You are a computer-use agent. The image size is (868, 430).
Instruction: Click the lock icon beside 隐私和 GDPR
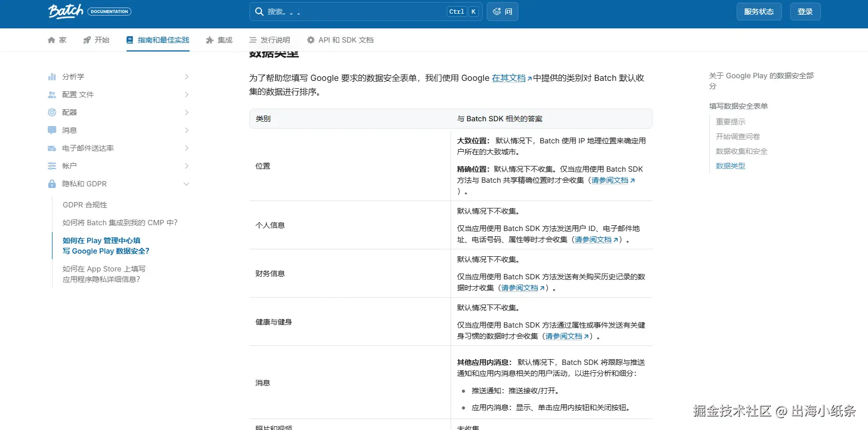pos(52,184)
